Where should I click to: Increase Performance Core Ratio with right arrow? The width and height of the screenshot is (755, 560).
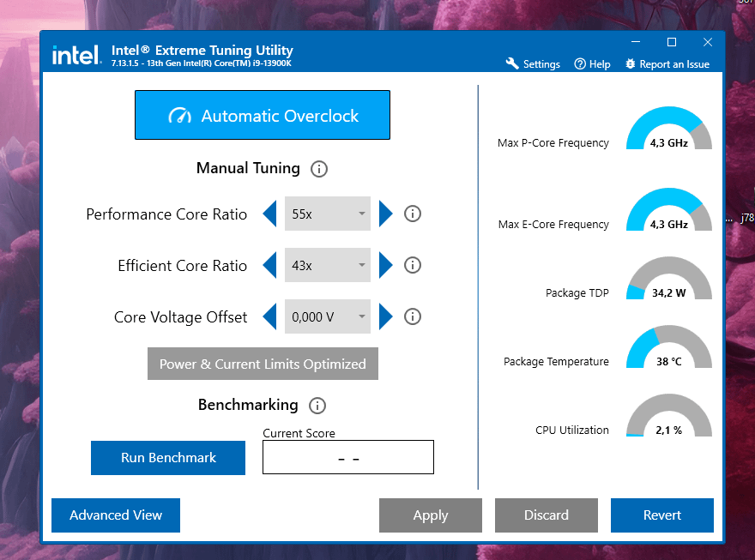click(386, 214)
